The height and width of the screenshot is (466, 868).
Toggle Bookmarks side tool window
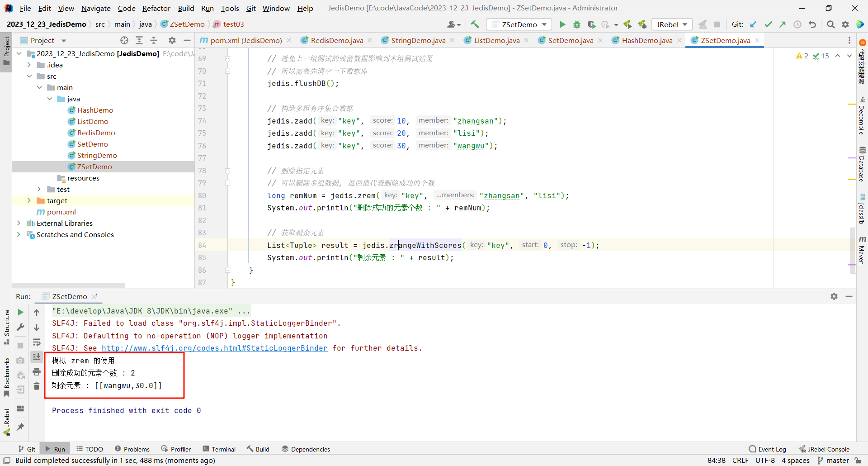[x=6, y=377]
